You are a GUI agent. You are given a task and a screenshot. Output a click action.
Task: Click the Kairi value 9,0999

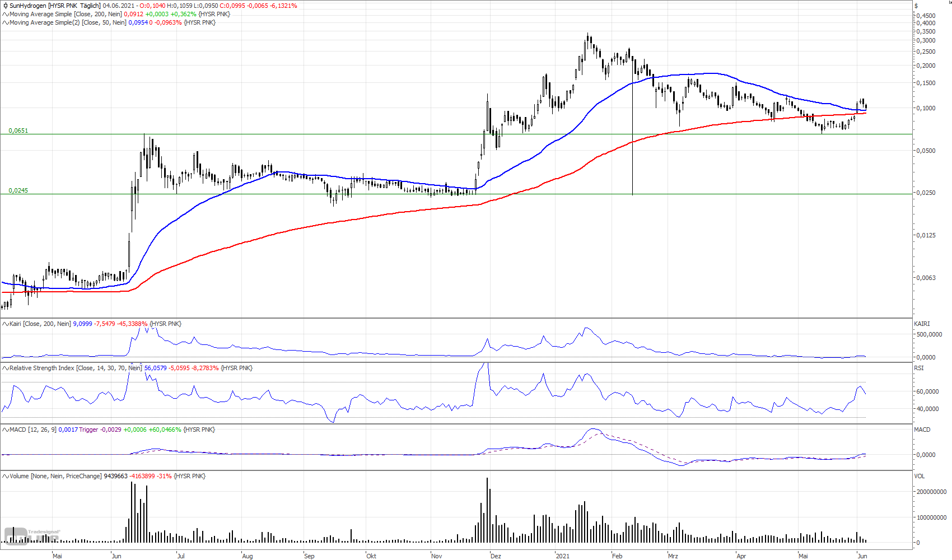[x=83, y=324]
